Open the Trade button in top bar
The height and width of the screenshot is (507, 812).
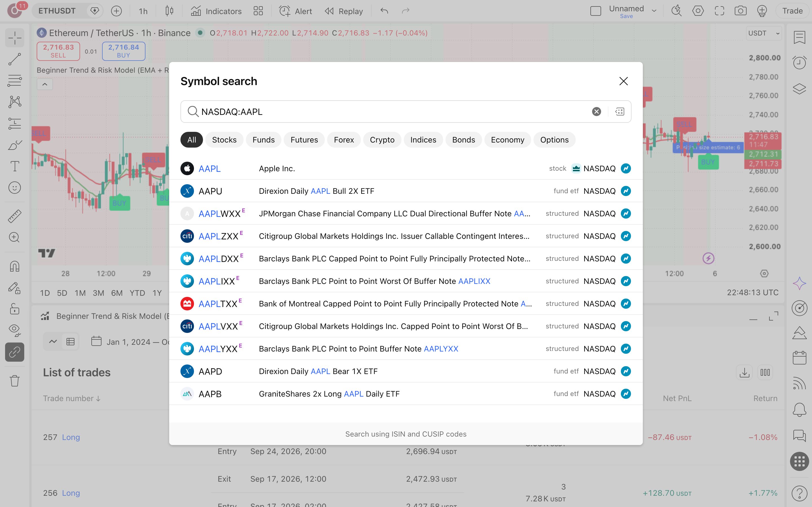pos(792,11)
